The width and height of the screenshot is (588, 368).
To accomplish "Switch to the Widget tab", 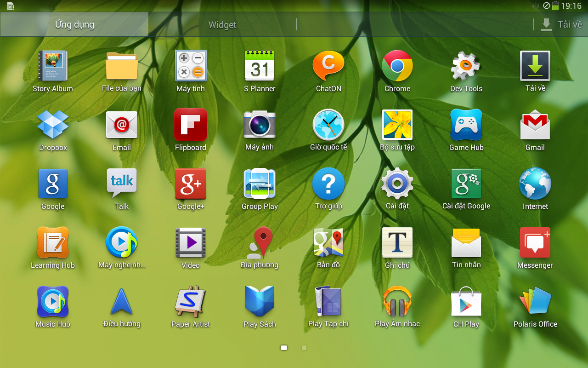I will pos(222,25).
